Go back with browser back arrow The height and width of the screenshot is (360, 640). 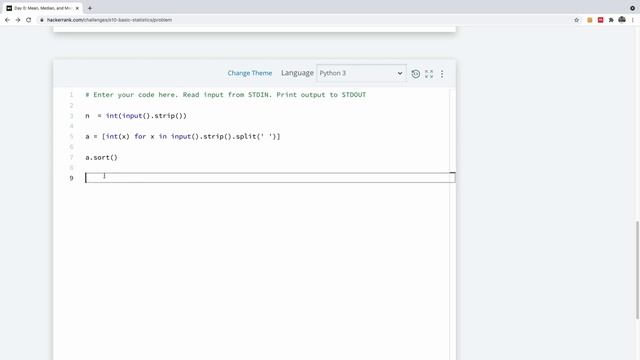point(7,20)
